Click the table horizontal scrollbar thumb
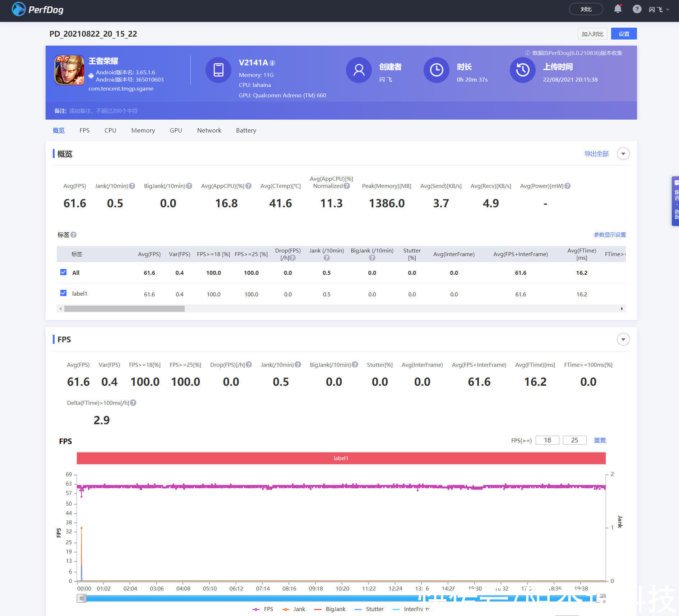Viewport: 679px width, 616px height. pyautogui.click(x=124, y=309)
